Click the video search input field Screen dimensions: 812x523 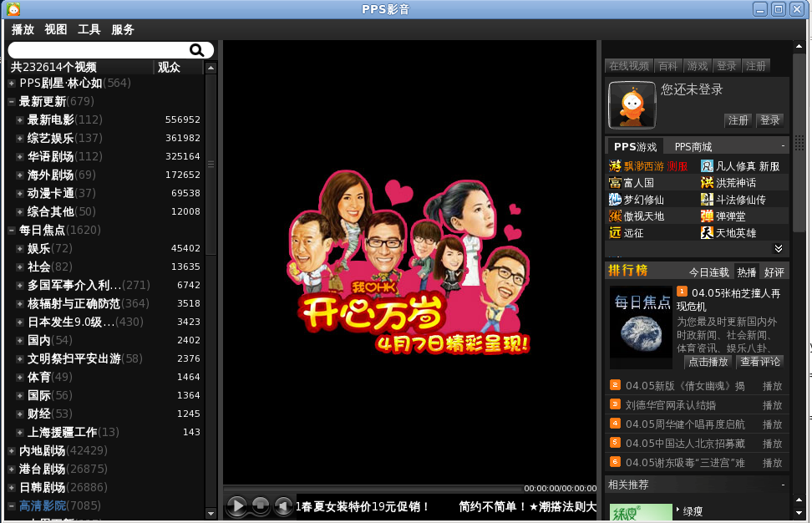99,50
